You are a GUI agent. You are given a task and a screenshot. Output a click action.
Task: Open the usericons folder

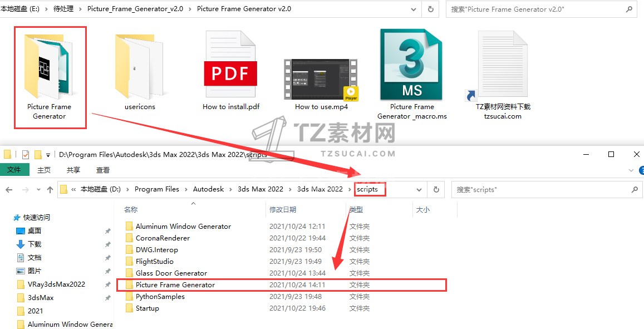(140, 72)
